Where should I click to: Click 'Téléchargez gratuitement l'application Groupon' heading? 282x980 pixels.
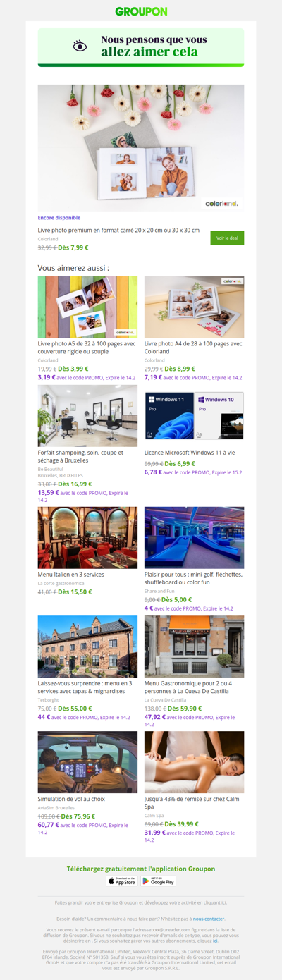(141, 869)
